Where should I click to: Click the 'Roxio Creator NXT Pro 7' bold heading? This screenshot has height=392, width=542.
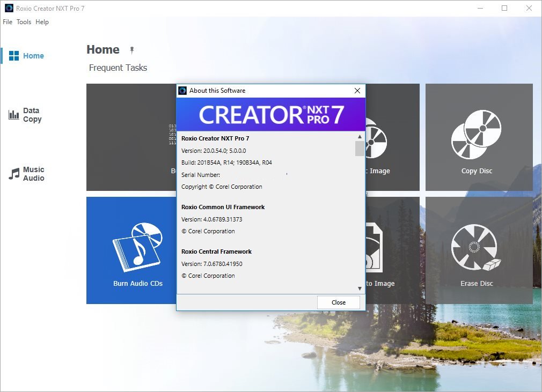[x=215, y=138]
